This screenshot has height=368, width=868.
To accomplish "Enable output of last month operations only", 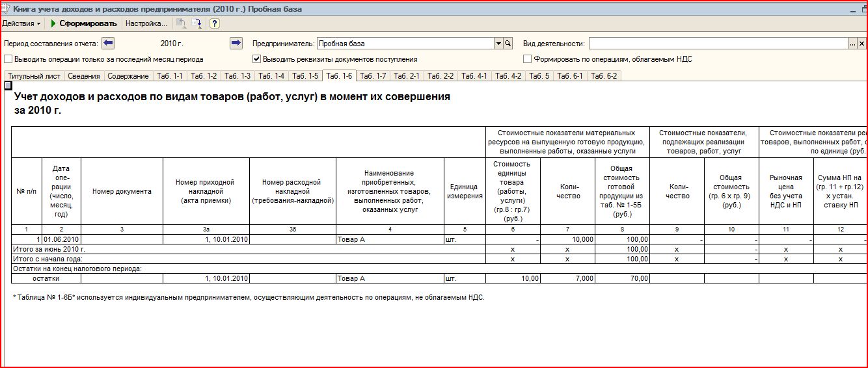I will pos(8,59).
